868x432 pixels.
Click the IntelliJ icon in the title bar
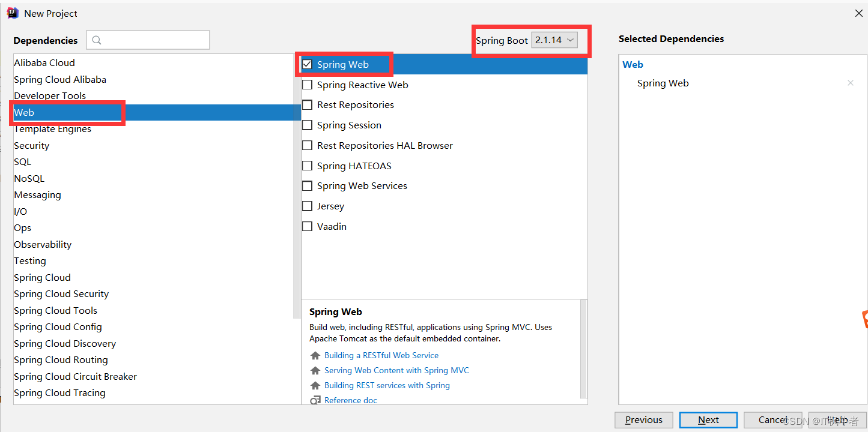(13, 13)
